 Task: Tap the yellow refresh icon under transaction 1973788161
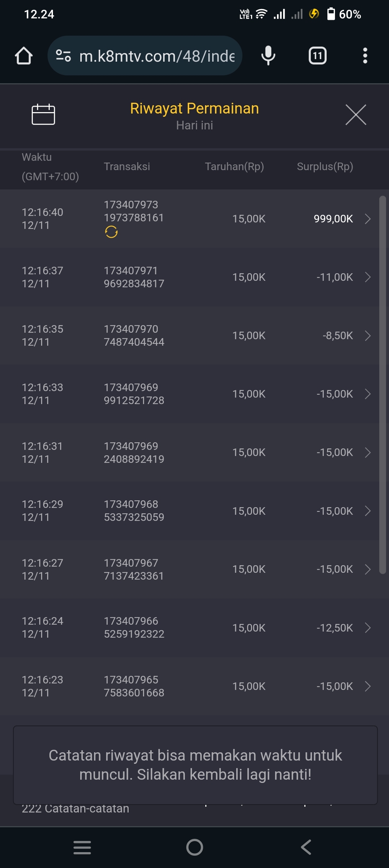coord(111,232)
